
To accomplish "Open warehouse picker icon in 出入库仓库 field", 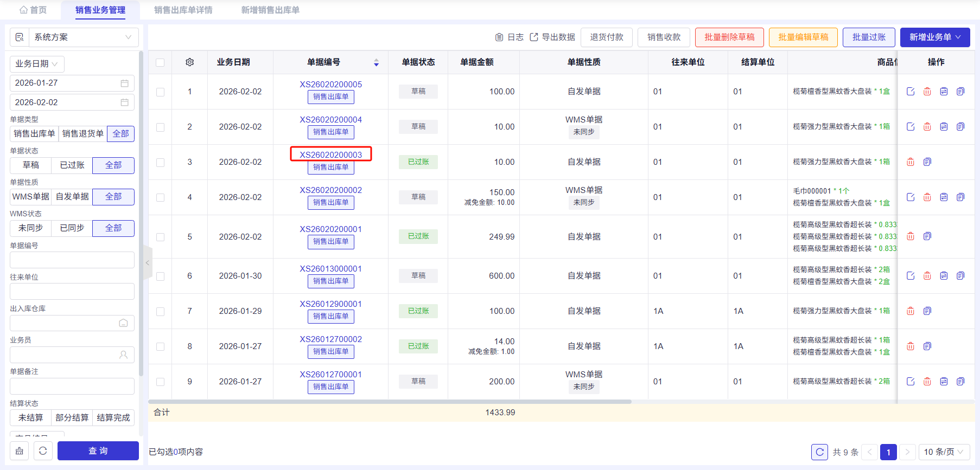I will coord(123,323).
